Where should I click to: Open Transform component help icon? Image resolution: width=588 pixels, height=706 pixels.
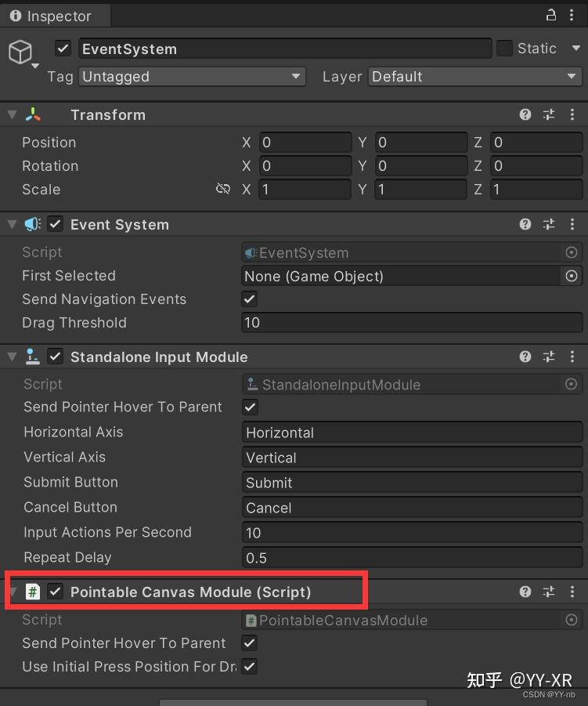tap(525, 114)
